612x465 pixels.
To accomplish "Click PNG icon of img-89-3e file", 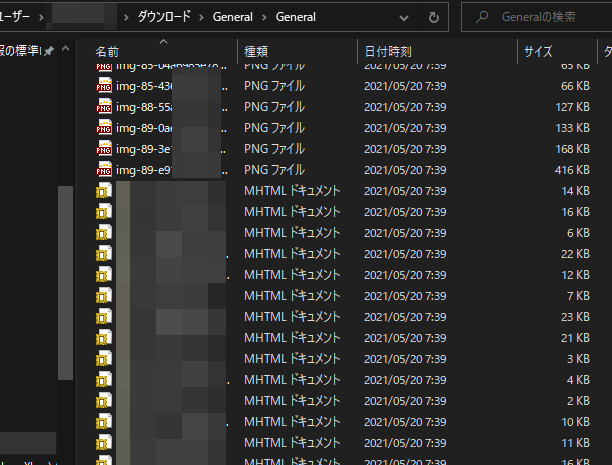I will tap(104, 148).
